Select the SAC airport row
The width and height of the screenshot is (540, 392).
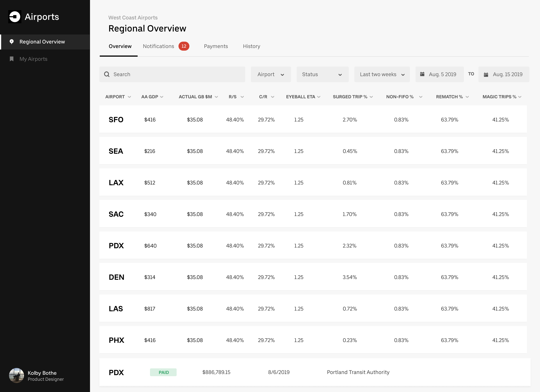click(x=313, y=214)
